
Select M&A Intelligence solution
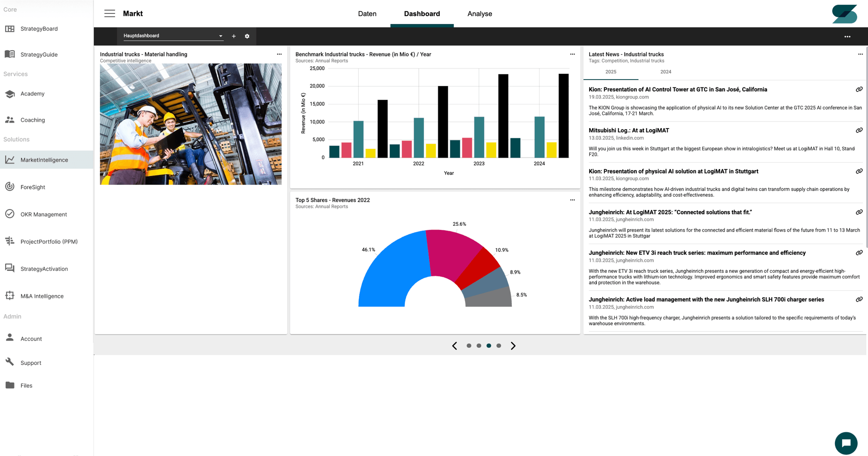click(x=42, y=296)
